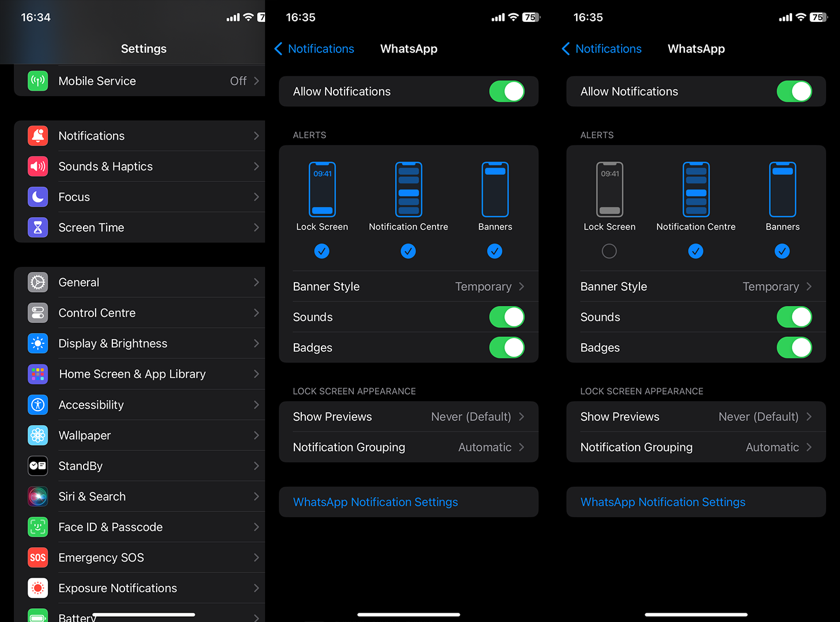This screenshot has width=840, height=622.
Task: Open Banner Style Temporary option in middle panel
Action: 408,287
